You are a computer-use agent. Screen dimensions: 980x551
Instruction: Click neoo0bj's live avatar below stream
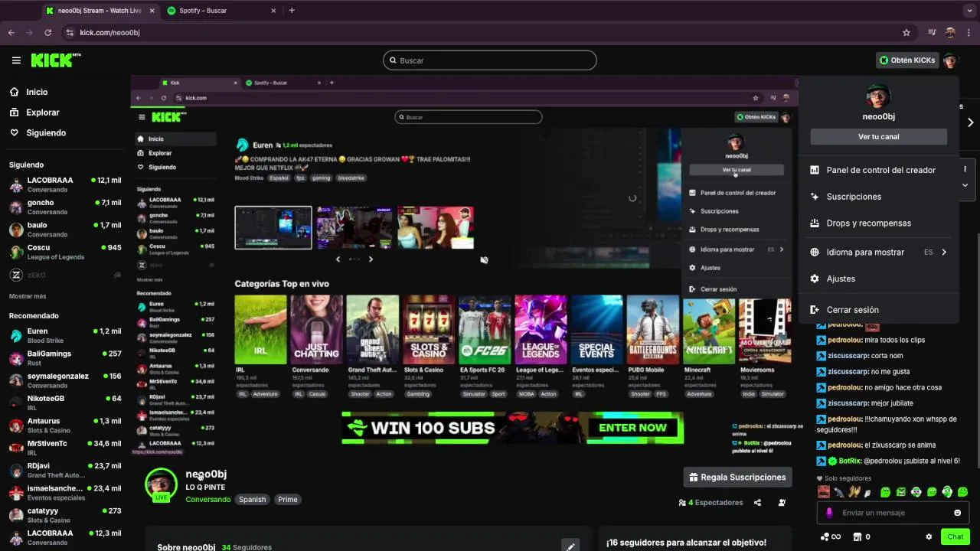[x=161, y=484]
